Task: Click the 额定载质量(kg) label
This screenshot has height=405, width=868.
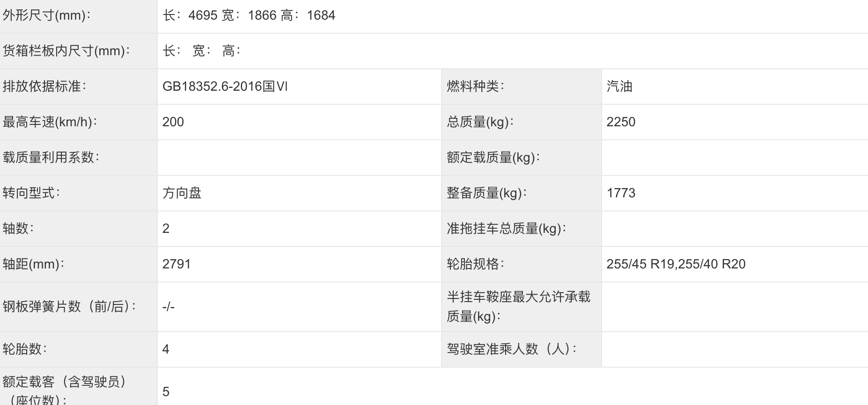Action: [493, 158]
